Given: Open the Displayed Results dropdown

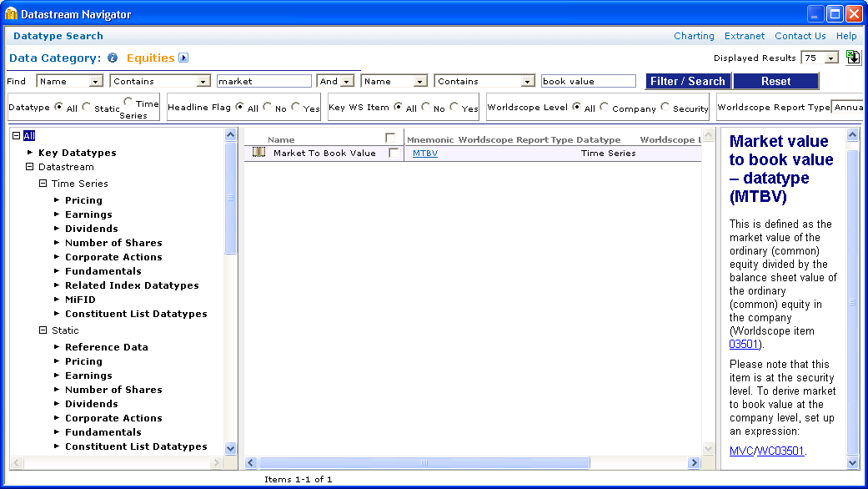Looking at the screenshot, I should coord(831,58).
